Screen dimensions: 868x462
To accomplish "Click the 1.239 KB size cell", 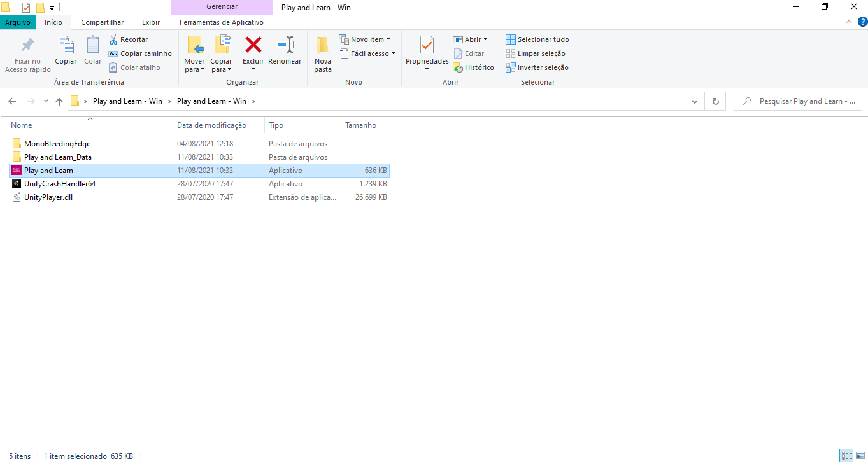I will click(x=373, y=184).
